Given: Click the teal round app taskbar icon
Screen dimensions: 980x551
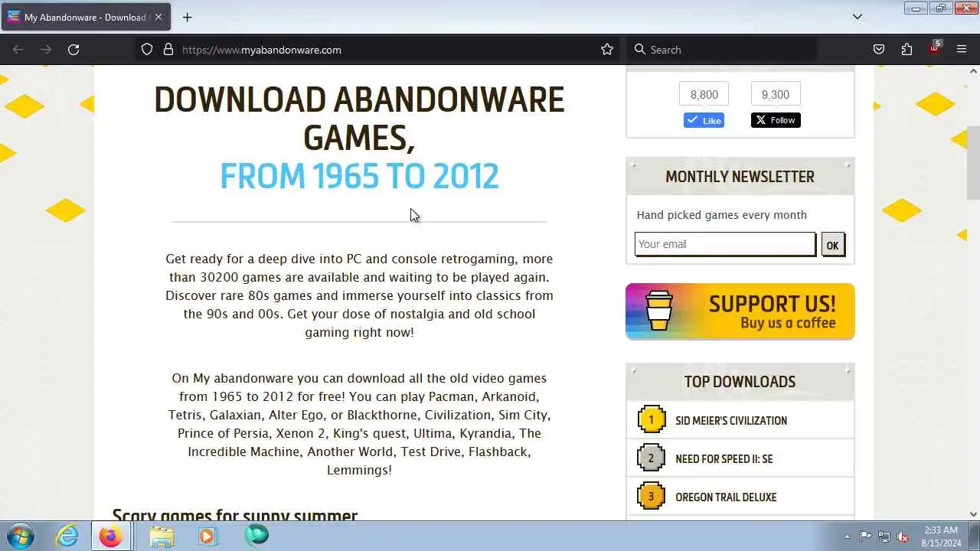Looking at the screenshot, I should coord(256,536).
